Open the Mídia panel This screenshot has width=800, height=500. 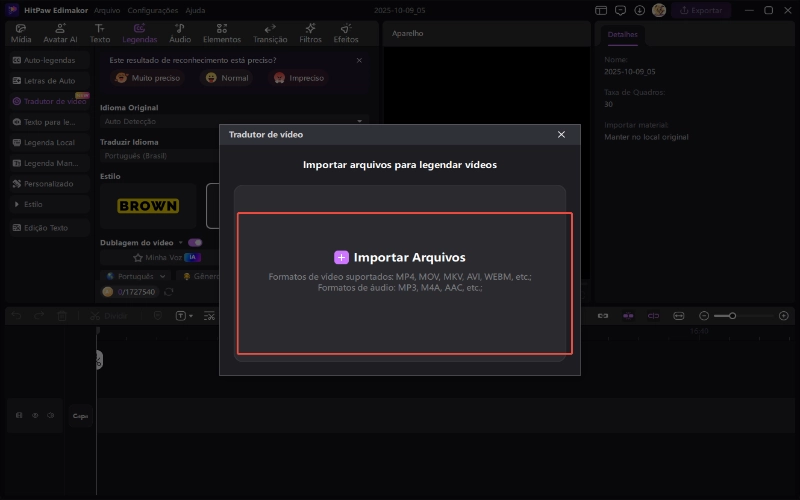click(x=21, y=33)
